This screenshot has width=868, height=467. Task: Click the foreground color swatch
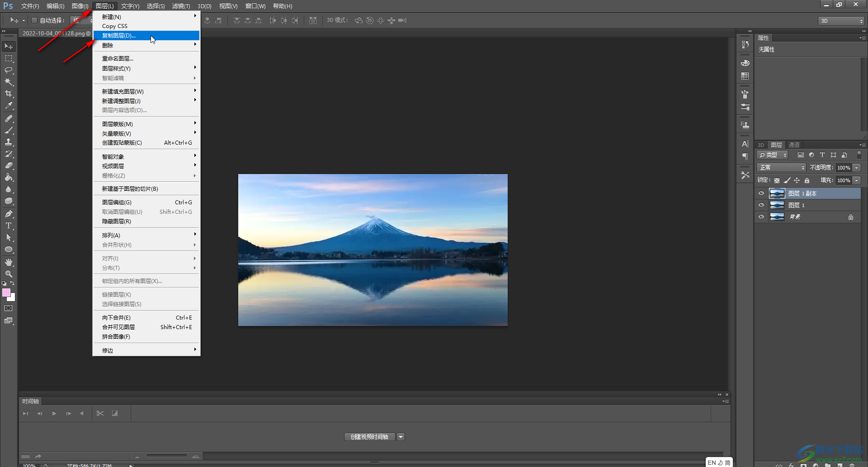(6, 292)
